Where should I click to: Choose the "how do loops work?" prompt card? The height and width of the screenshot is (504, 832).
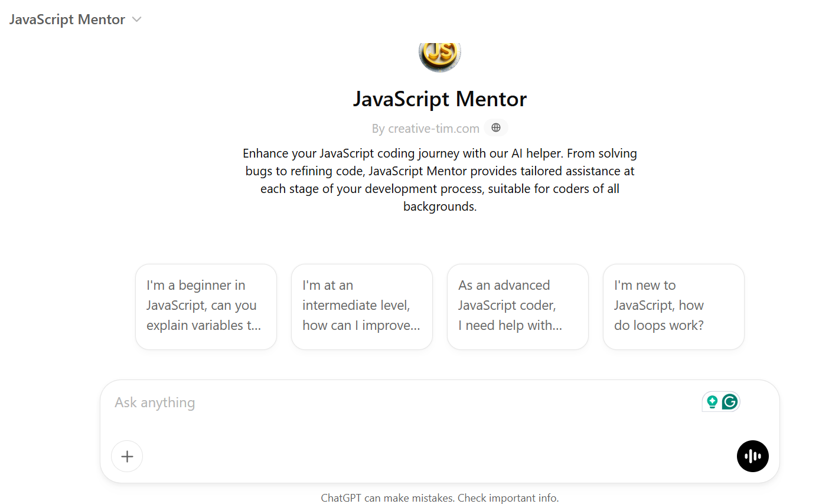(x=673, y=306)
